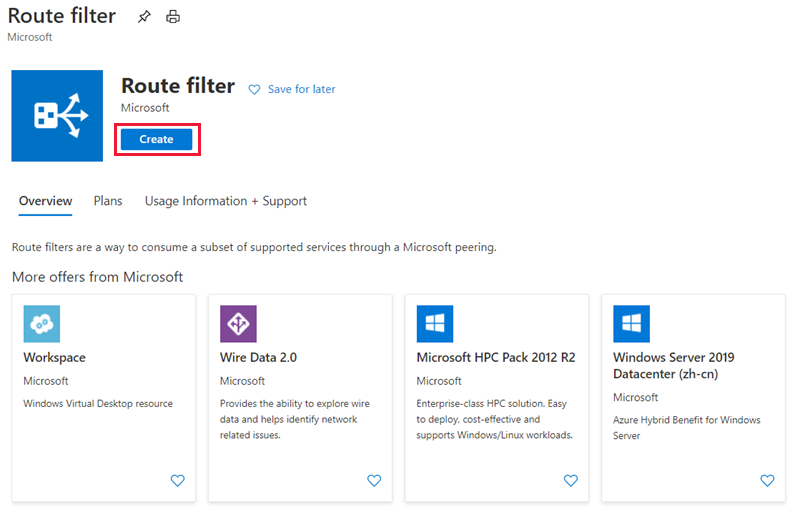Image resolution: width=800 pixels, height=512 pixels.
Task: Favorite the Workspace offer with heart icon
Action: pos(178,480)
